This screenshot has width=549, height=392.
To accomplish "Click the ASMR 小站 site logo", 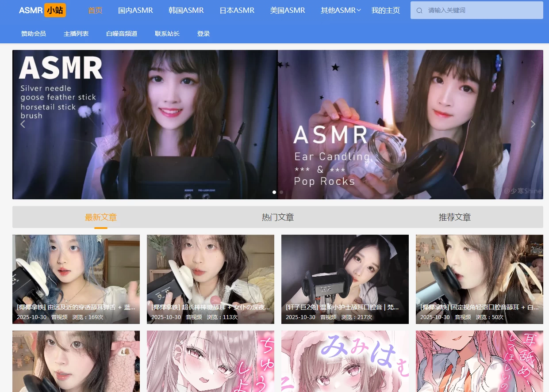I will click(42, 10).
